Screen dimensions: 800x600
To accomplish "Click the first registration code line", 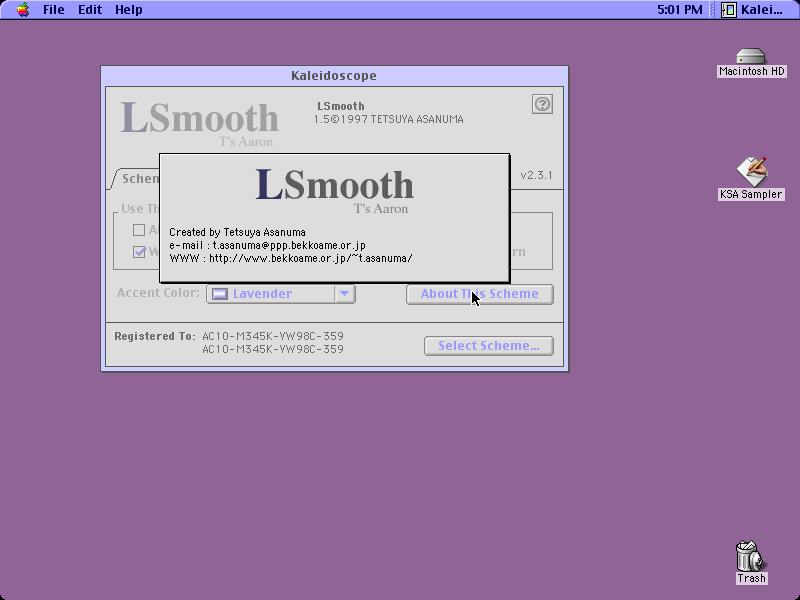I will pos(273,336).
